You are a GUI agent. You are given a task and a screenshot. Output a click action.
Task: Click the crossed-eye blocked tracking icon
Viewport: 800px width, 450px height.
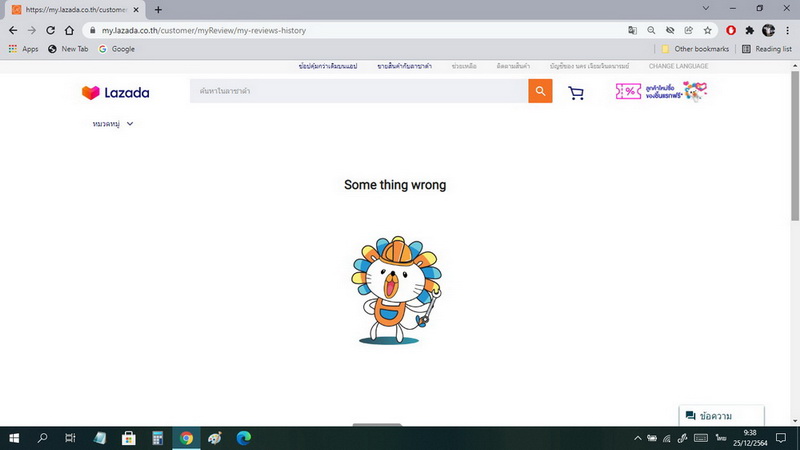tap(670, 31)
